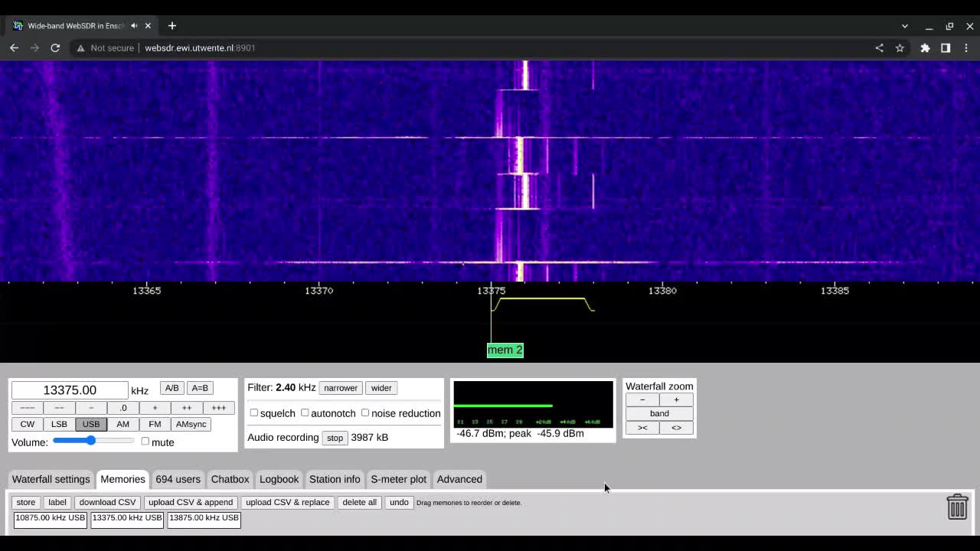980x551 pixels.
Task: Open Chrome three-dot menu
Action: [966, 47]
